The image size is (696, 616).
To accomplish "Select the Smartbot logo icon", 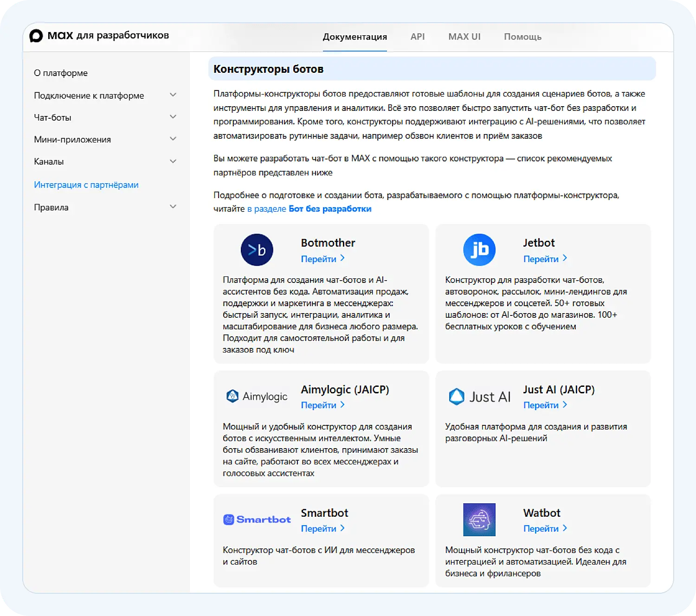I will pos(229,519).
